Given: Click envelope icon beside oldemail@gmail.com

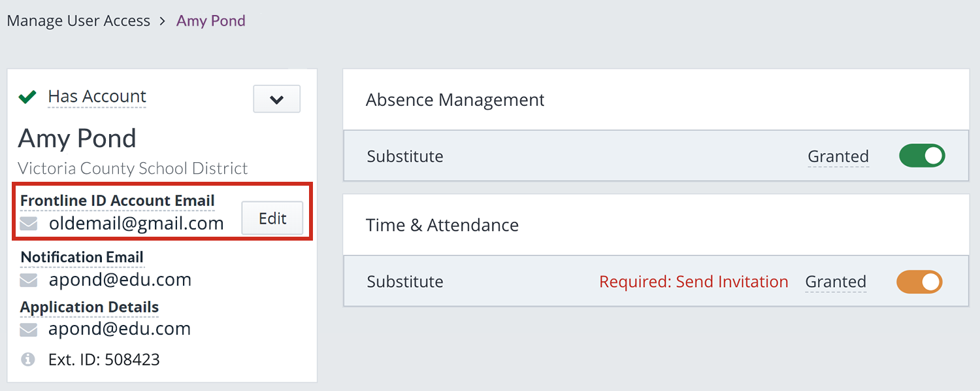Looking at the screenshot, I should tap(28, 224).
